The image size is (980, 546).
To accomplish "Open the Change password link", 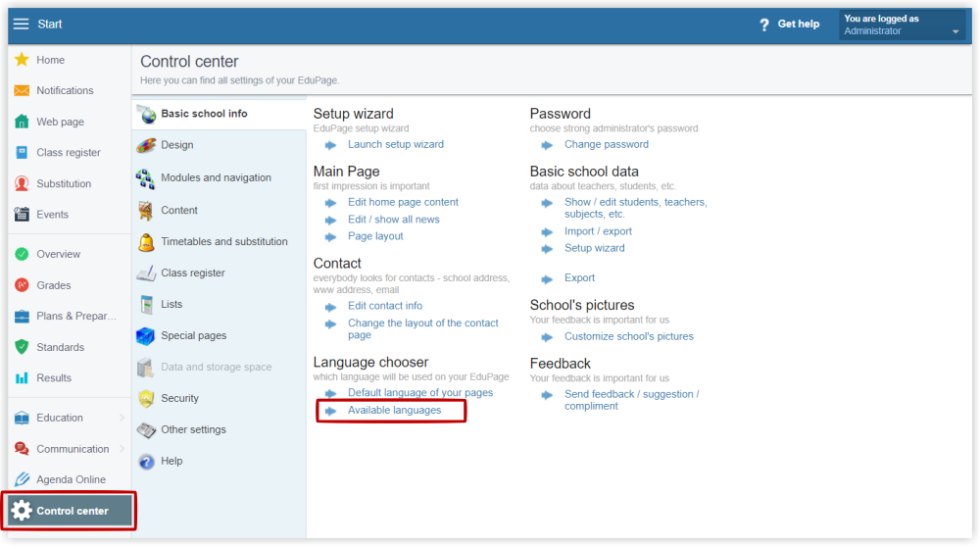I will coord(607,144).
